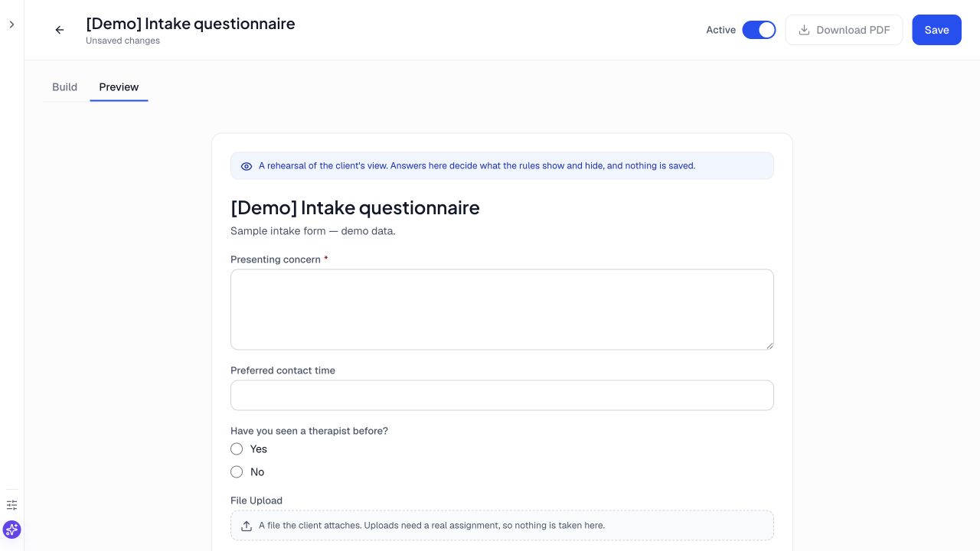Focus the Preferred contact time field
Image resolution: width=980 pixels, height=551 pixels.
point(502,395)
